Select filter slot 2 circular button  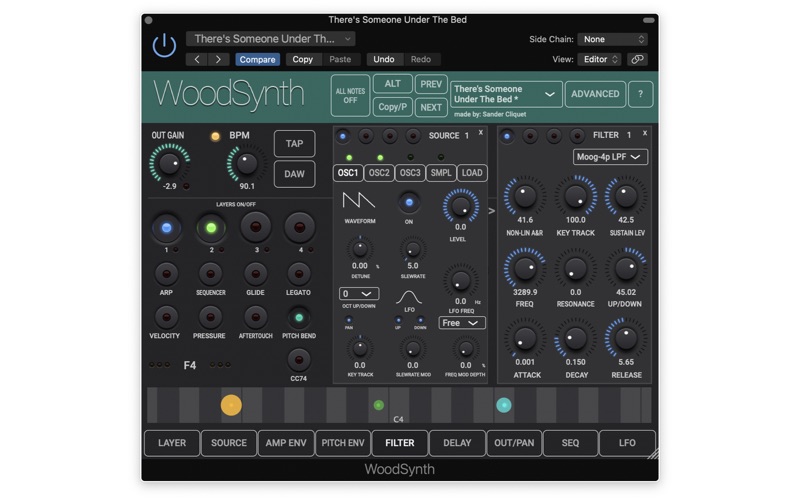pos(530,136)
